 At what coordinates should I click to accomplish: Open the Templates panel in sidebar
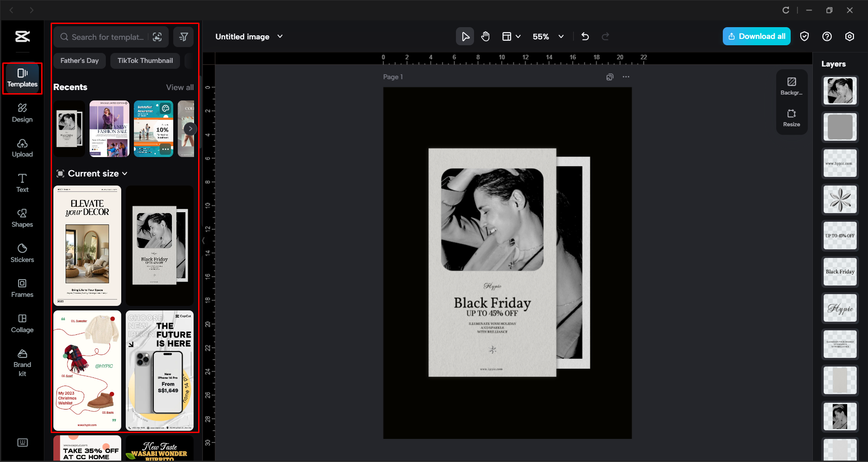tap(22, 78)
